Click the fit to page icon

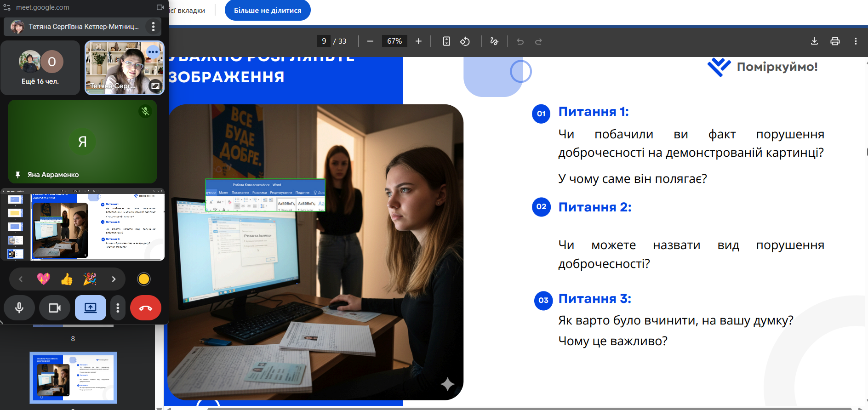pos(446,41)
